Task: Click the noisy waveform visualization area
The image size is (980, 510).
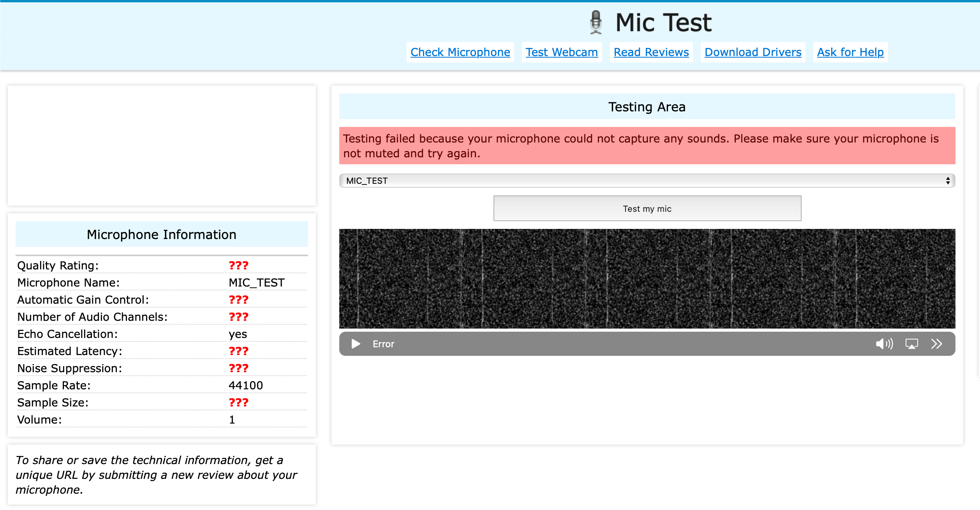Action: pyautogui.click(x=647, y=279)
